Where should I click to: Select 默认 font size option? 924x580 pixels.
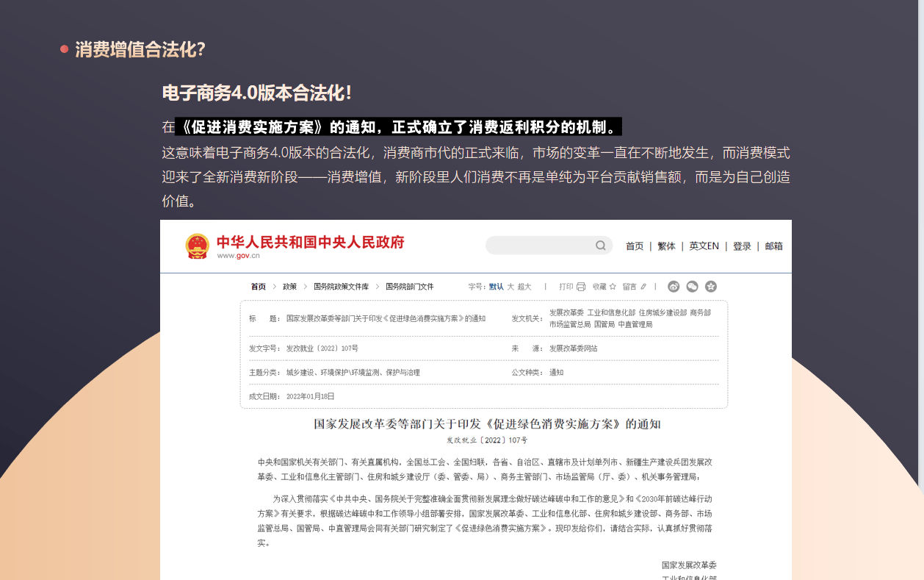coord(497,287)
